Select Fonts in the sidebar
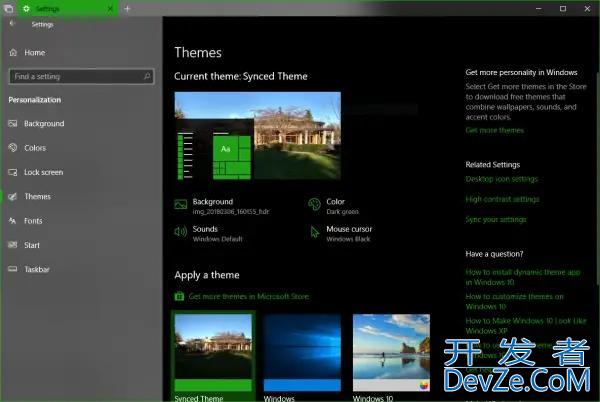Viewport: 600px width, 402px height. coord(33,221)
